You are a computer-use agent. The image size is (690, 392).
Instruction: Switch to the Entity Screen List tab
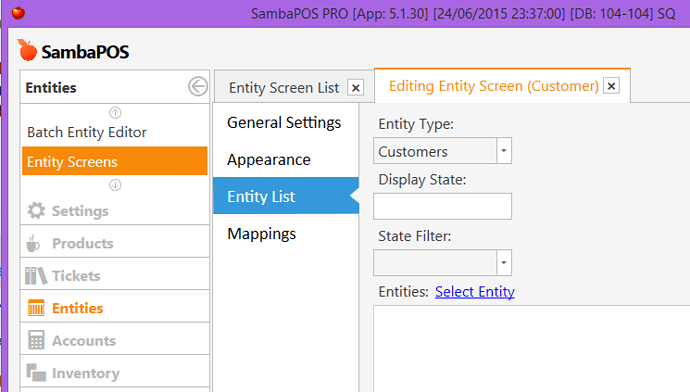(x=284, y=88)
